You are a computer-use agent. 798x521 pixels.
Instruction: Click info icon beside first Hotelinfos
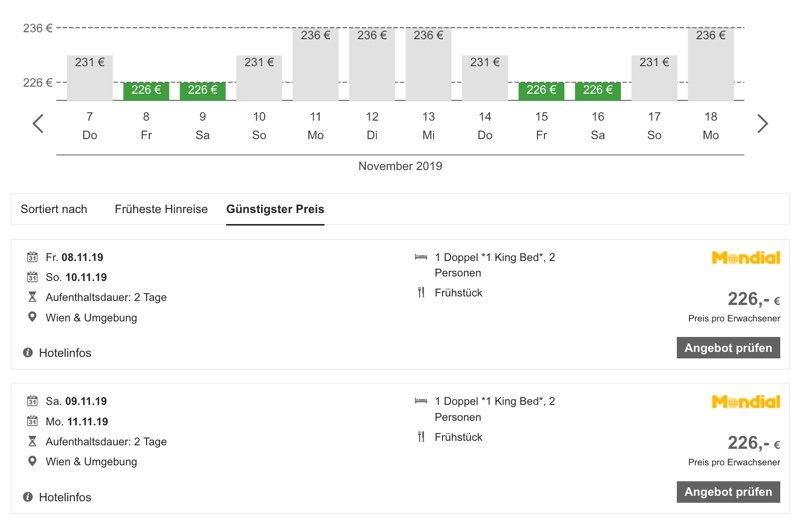pos(27,353)
